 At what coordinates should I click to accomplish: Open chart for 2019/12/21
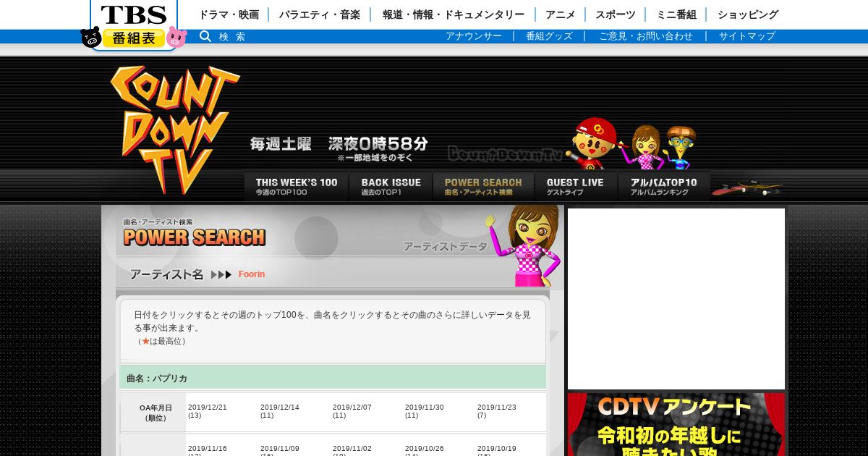tap(207, 408)
